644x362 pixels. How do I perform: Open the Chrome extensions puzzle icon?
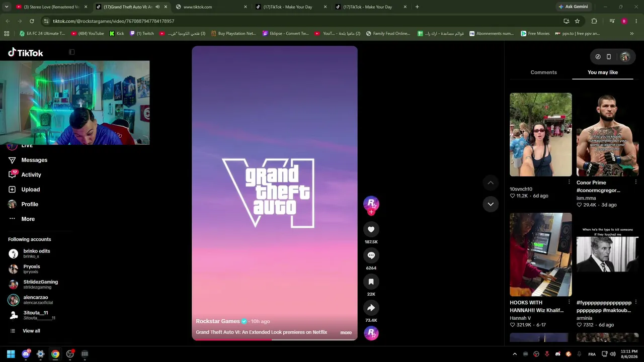click(x=594, y=21)
